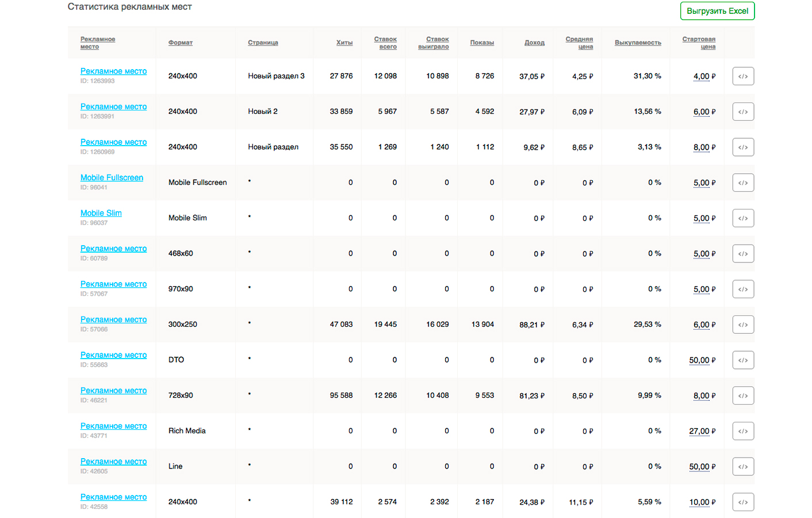Click embed code icon for Mobile Fullscreen row
812x518 pixels.
coord(743,182)
